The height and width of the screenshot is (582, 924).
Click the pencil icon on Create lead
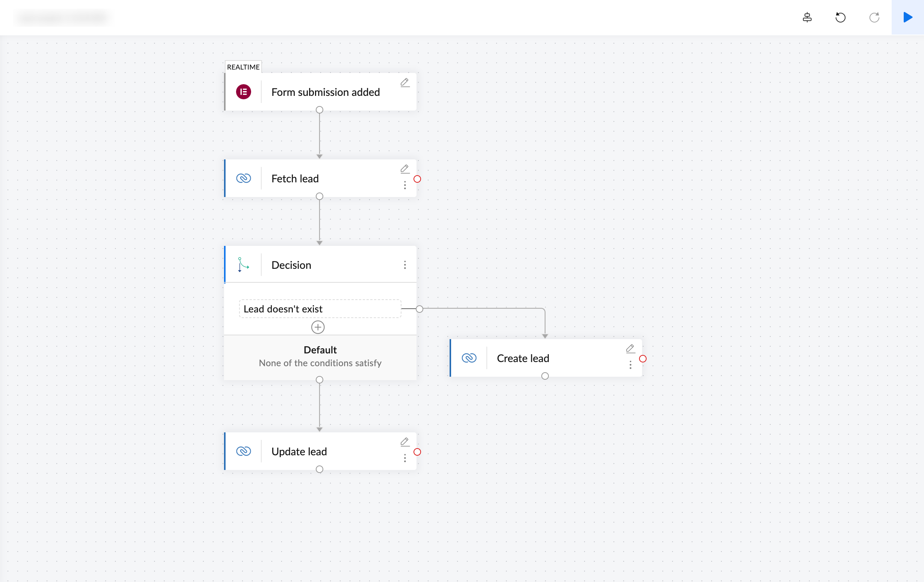point(630,349)
